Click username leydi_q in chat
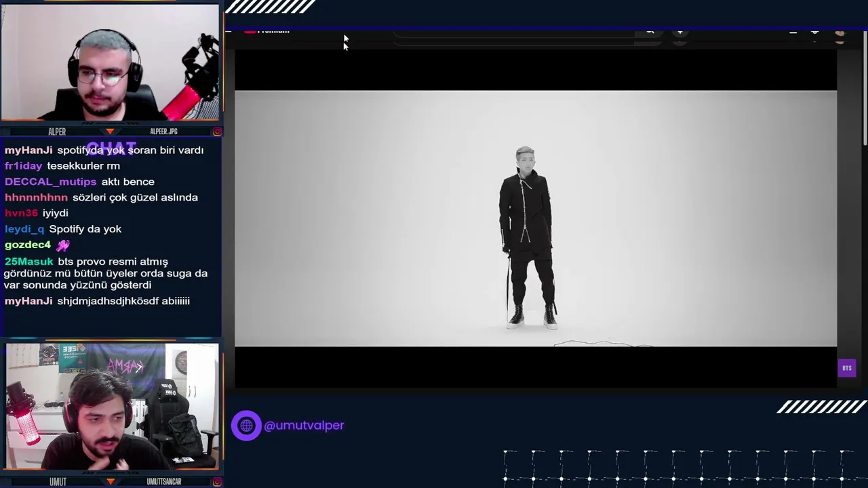This screenshot has height=488, width=868. [24, 229]
